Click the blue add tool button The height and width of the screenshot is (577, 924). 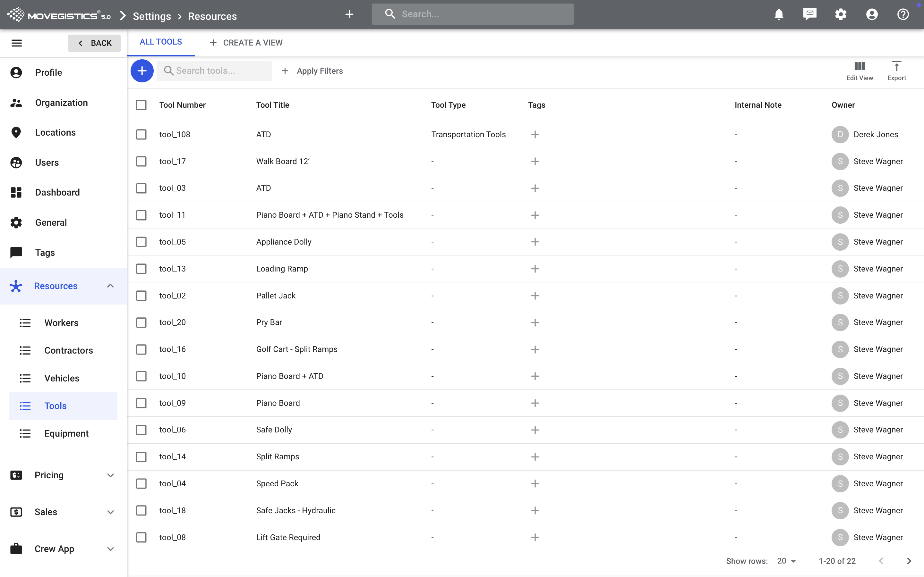[142, 71]
